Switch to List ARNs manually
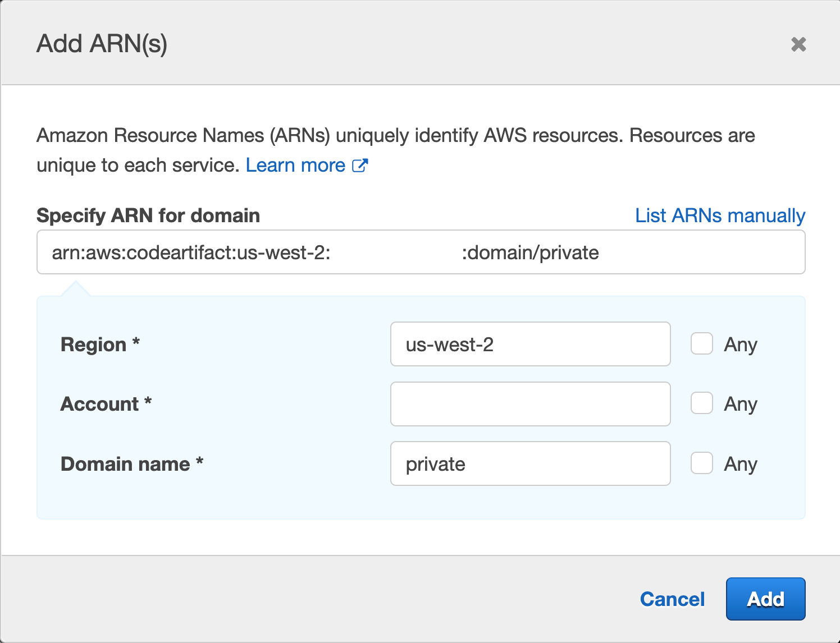This screenshot has width=840, height=643. click(x=720, y=215)
